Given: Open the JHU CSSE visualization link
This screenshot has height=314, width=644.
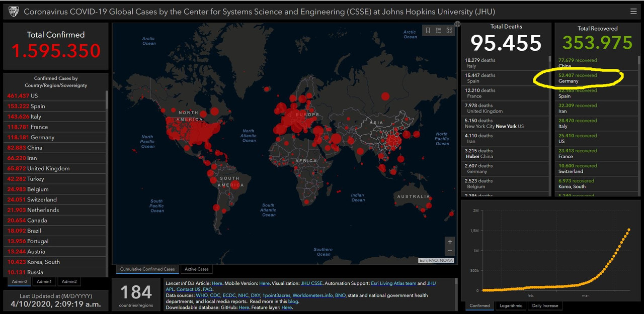Looking at the screenshot, I should point(311,283).
